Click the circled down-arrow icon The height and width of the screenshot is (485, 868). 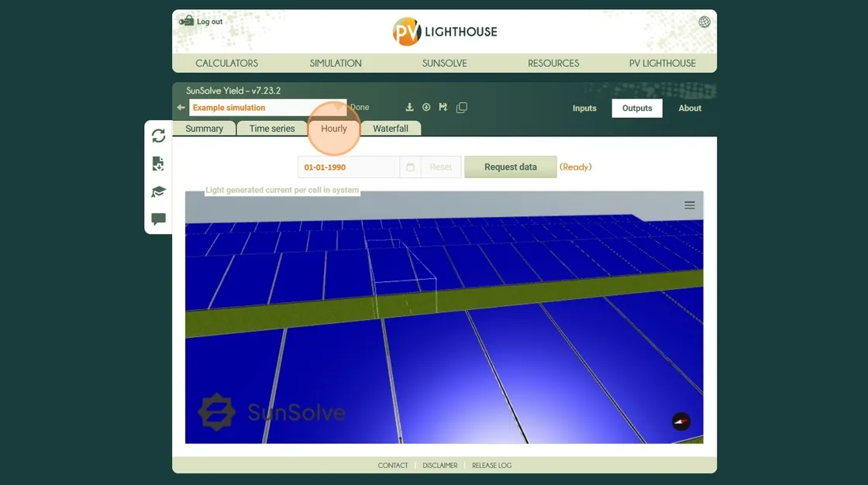click(x=426, y=108)
